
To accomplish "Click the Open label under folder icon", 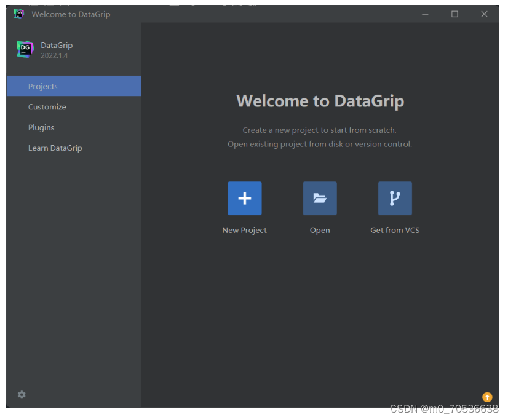I will (x=320, y=231).
